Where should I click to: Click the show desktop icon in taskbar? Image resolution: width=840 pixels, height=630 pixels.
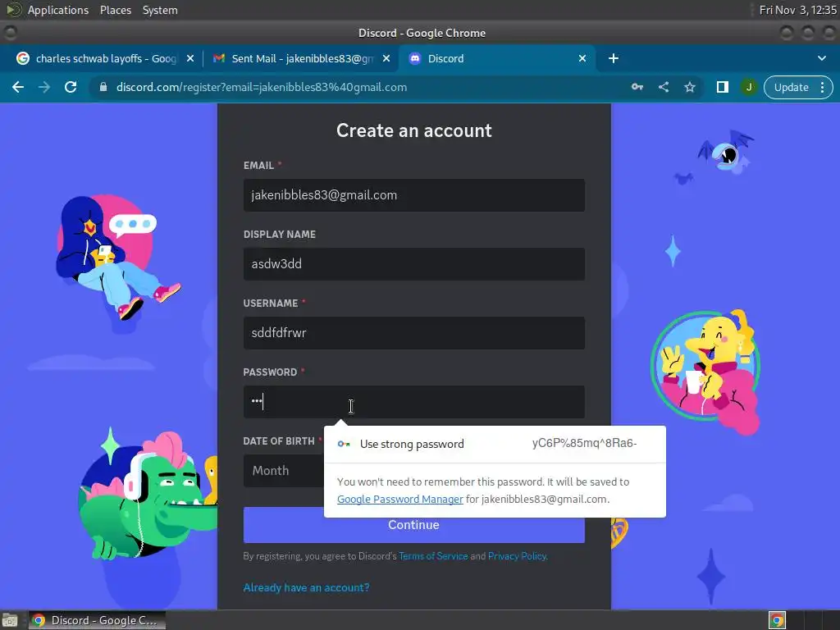(10, 620)
